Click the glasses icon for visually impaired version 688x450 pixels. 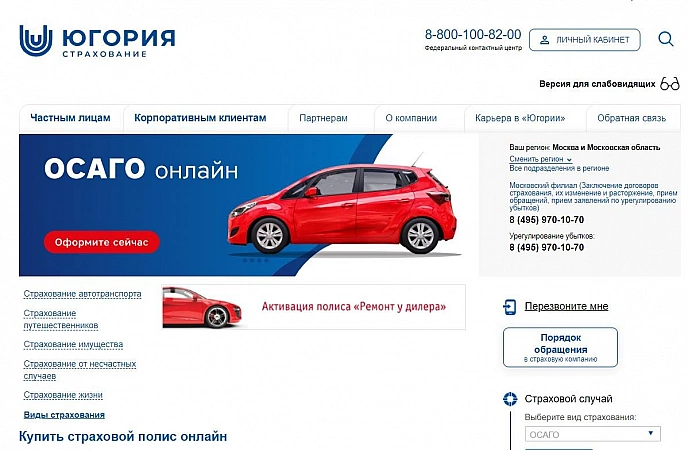[670, 83]
